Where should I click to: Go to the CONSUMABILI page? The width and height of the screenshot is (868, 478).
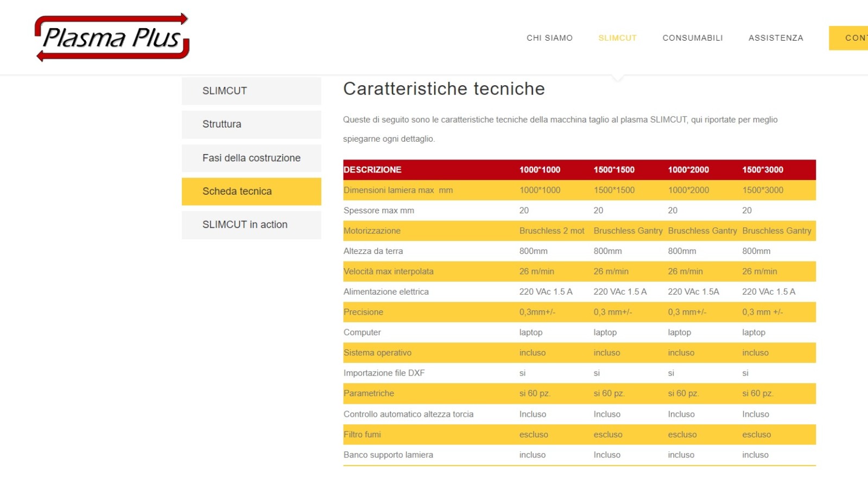[693, 38]
